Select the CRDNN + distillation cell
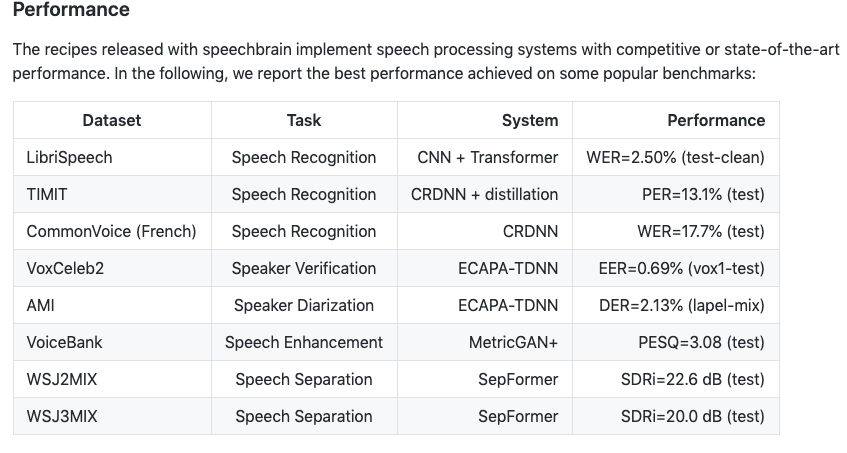Screen dimensions: 847x453 click(x=484, y=194)
